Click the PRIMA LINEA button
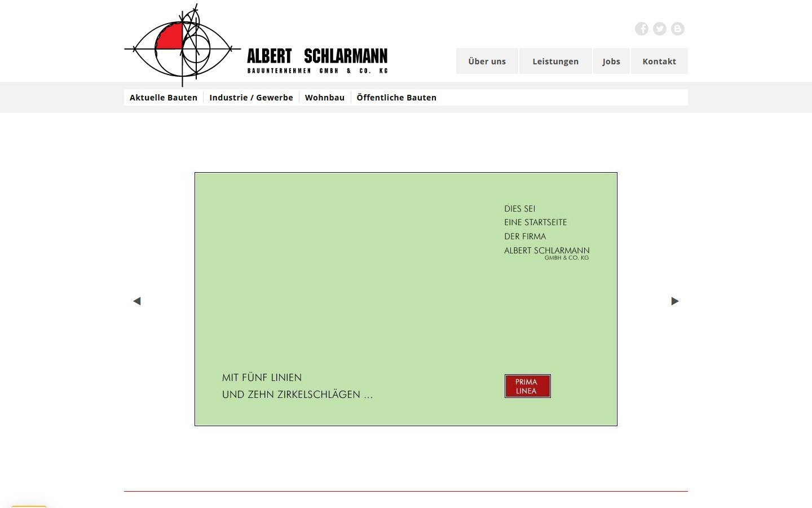Image resolution: width=812 pixels, height=508 pixels. (527, 386)
